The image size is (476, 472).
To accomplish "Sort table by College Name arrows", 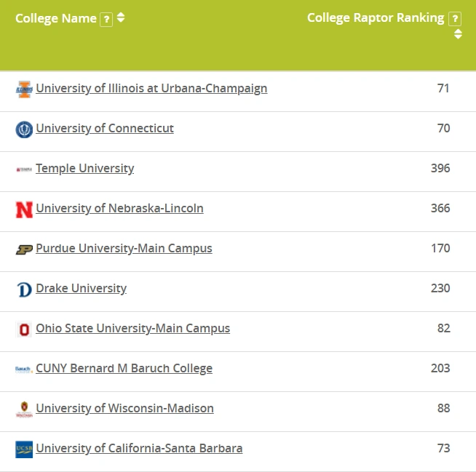I will (121, 17).
